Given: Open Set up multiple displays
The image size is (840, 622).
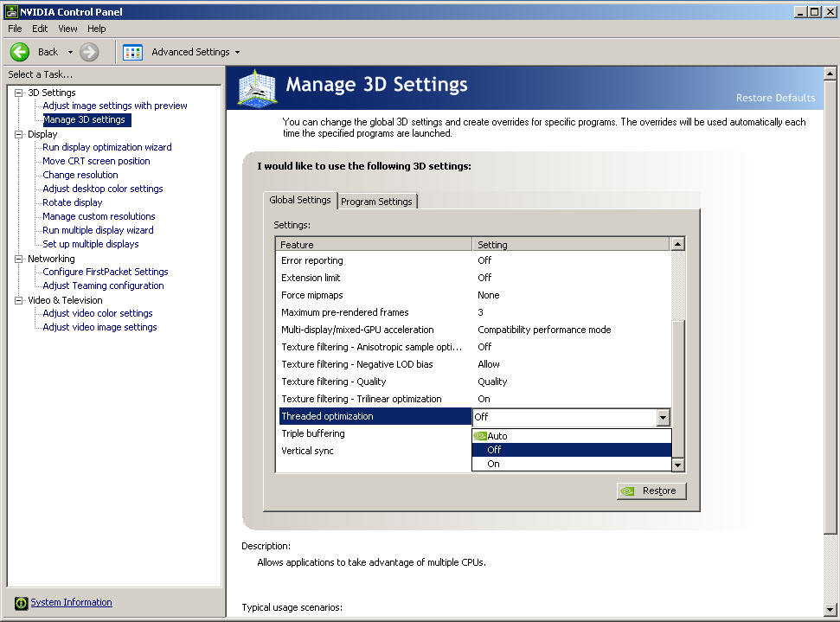Looking at the screenshot, I should click(x=91, y=244).
